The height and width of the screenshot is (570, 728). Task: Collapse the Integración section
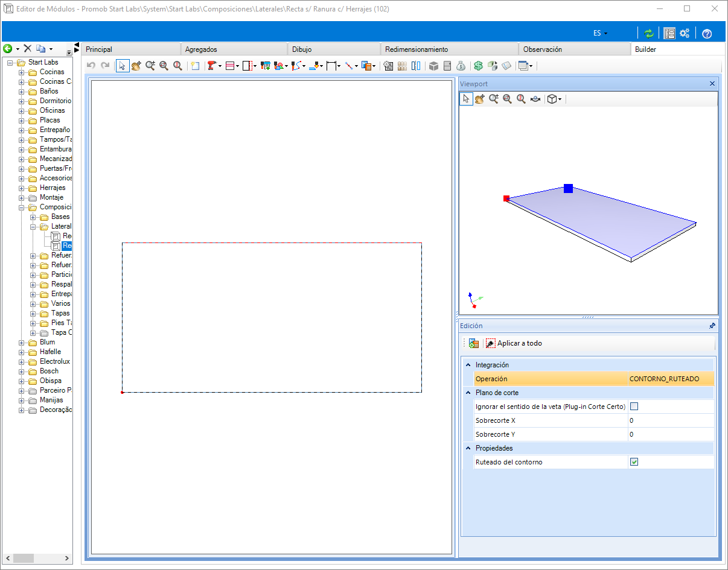click(468, 365)
